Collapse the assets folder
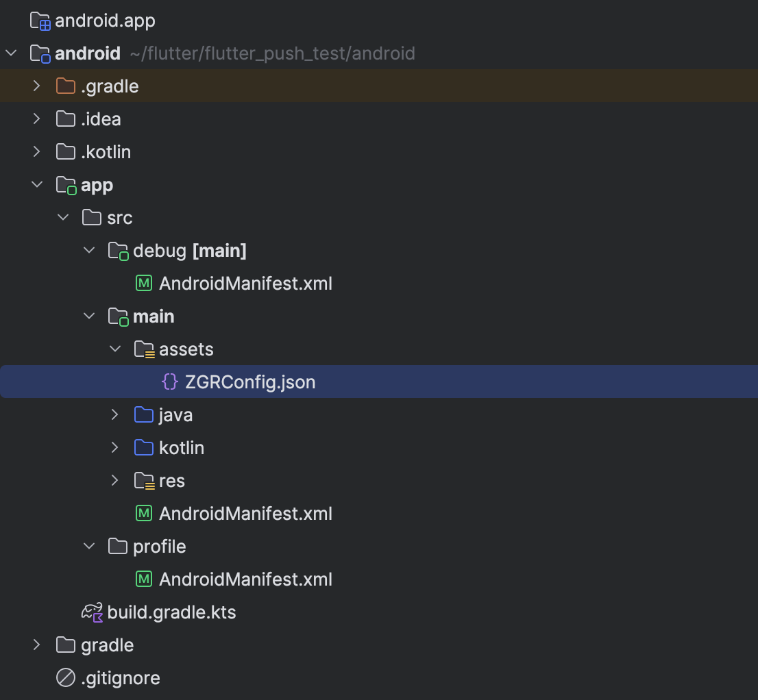The width and height of the screenshot is (758, 700). pyautogui.click(x=115, y=349)
